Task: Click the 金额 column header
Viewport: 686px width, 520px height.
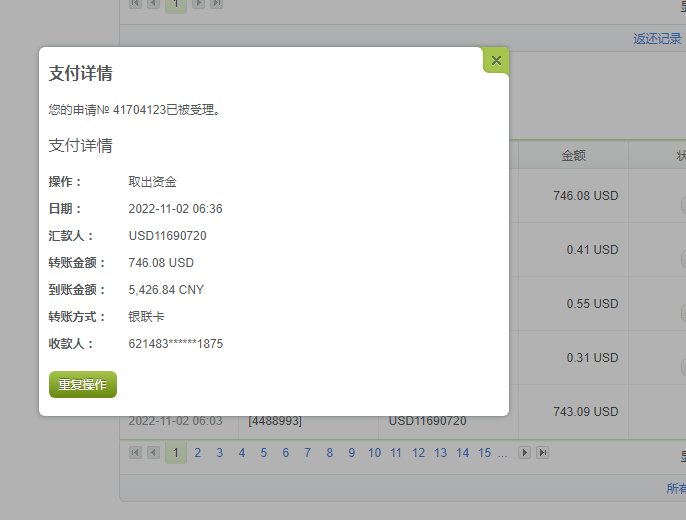Action: 573,155
